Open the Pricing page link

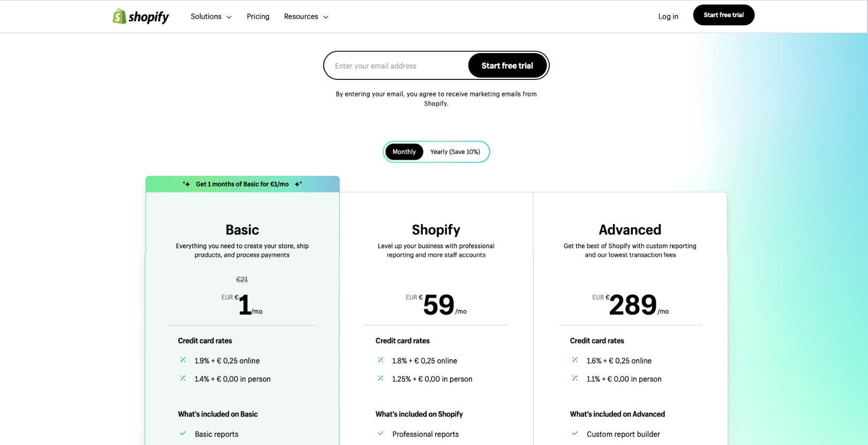(x=258, y=17)
